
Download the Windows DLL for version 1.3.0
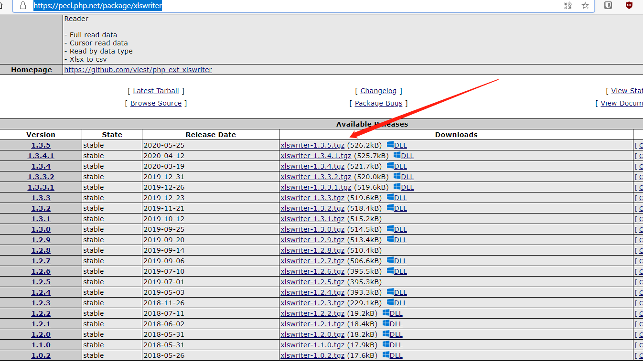point(397,229)
